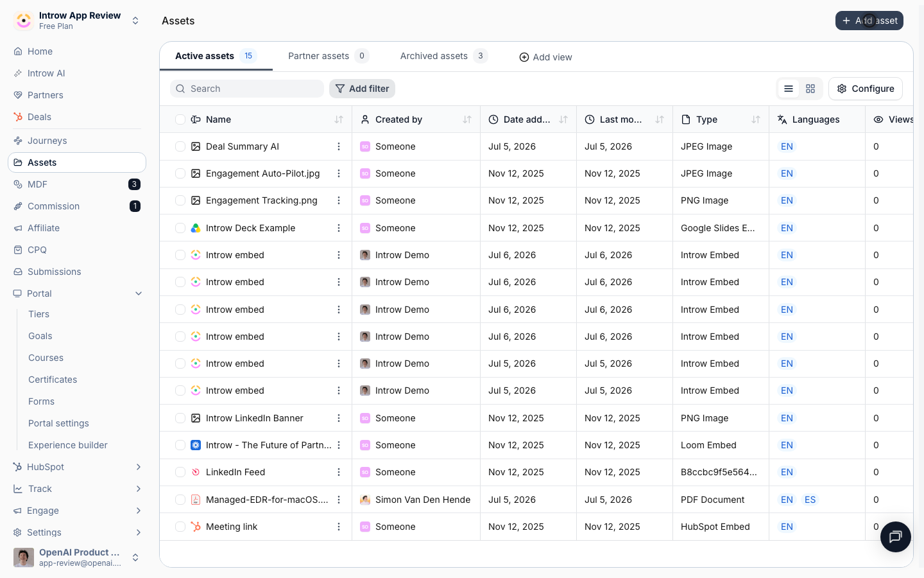Open three-dot menu for Deal Summary AI

tap(339, 146)
